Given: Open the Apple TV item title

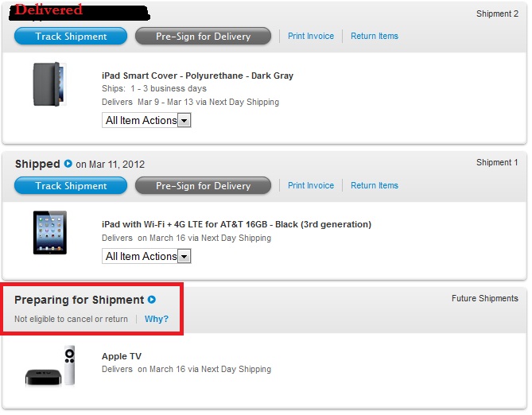Looking at the screenshot, I should [122, 356].
